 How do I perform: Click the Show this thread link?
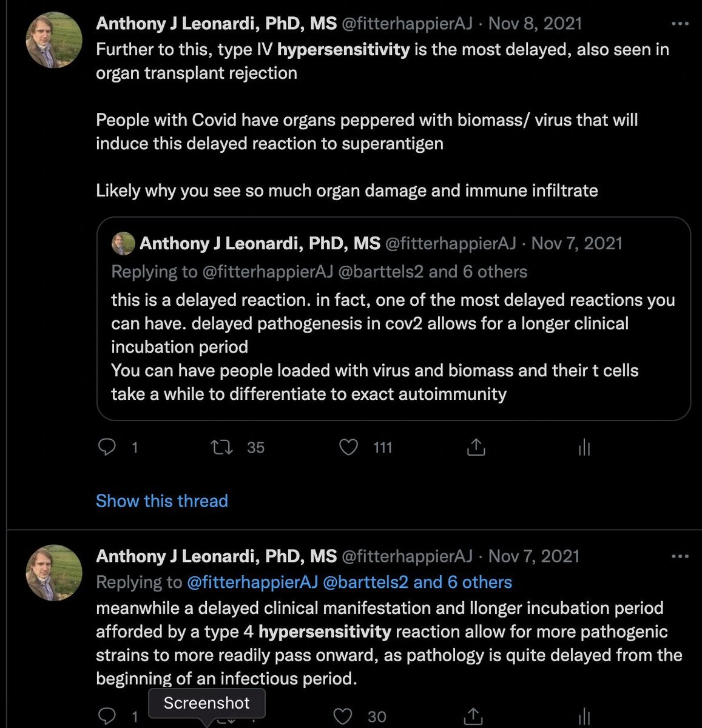[162, 501]
